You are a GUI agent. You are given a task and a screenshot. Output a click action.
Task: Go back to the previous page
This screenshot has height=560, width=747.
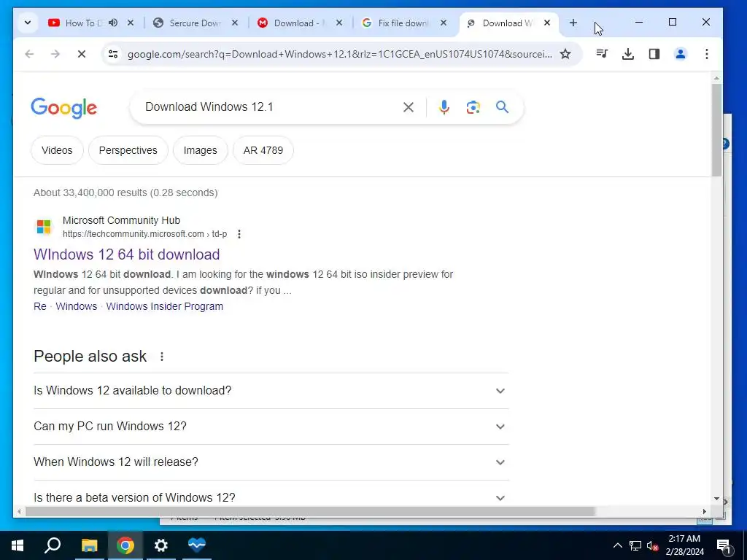point(29,54)
